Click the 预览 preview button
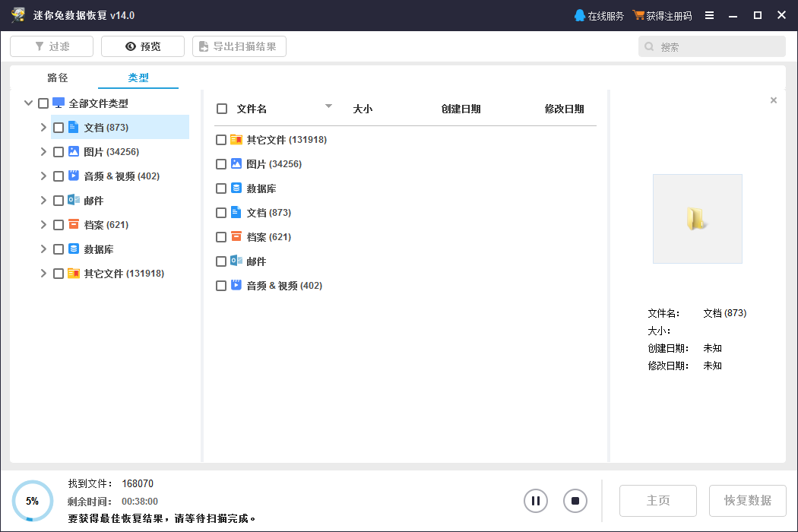The width and height of the screenshot is (798, 532). click(143, 46)
